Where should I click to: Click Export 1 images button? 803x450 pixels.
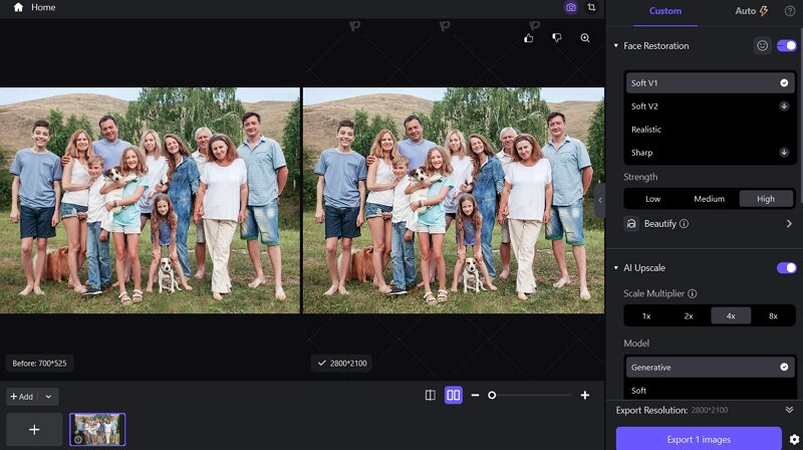click(699, 439)
